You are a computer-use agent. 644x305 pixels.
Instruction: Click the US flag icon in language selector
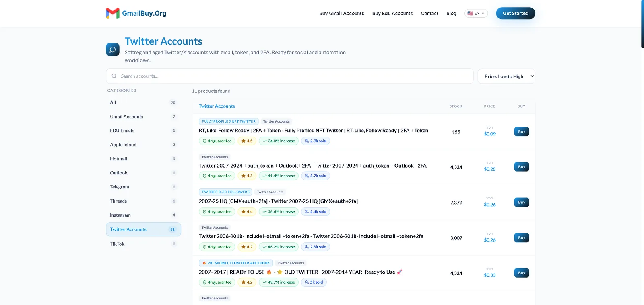point(470,13)
